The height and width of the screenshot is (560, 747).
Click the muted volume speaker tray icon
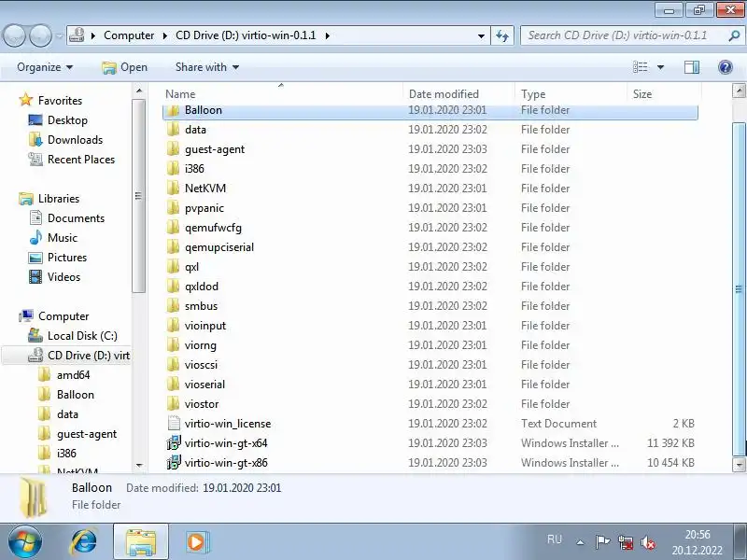[647, 542]
